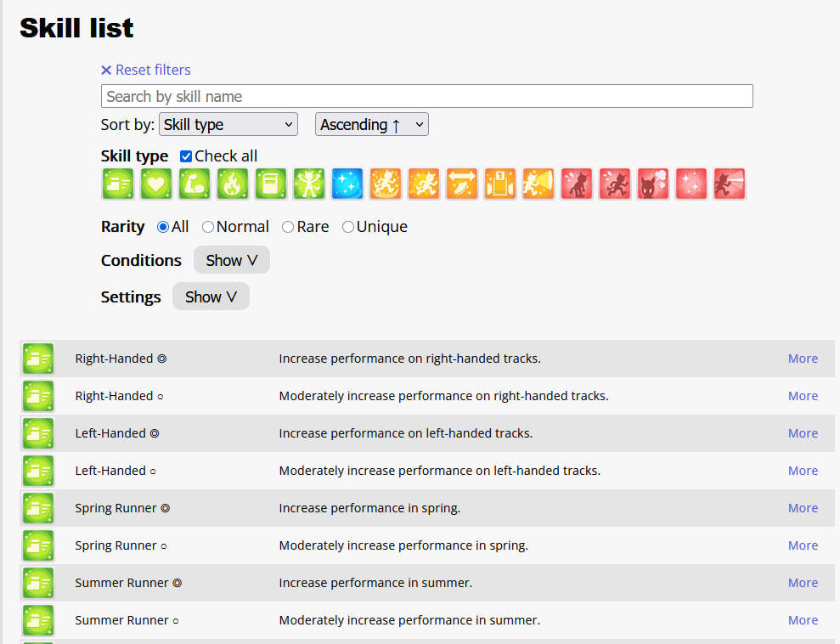Open More for Spring Runner ◎ skill
This screenshot has width=840, height=644.
[803, 508]
